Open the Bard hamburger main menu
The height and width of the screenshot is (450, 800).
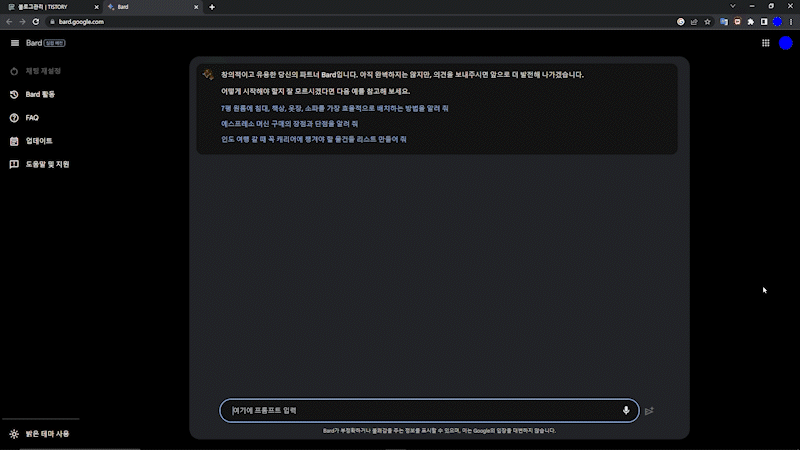pyautogui.click(x=14, y=43)
